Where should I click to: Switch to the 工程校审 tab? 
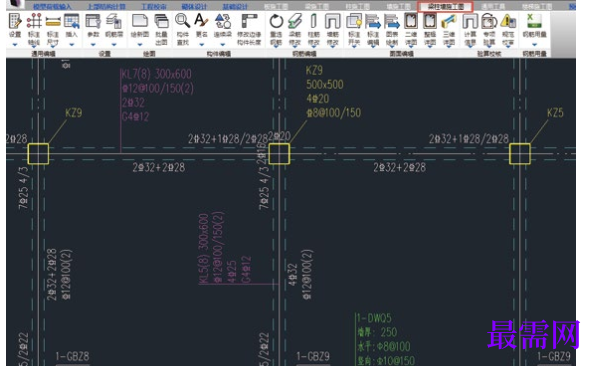154,6
